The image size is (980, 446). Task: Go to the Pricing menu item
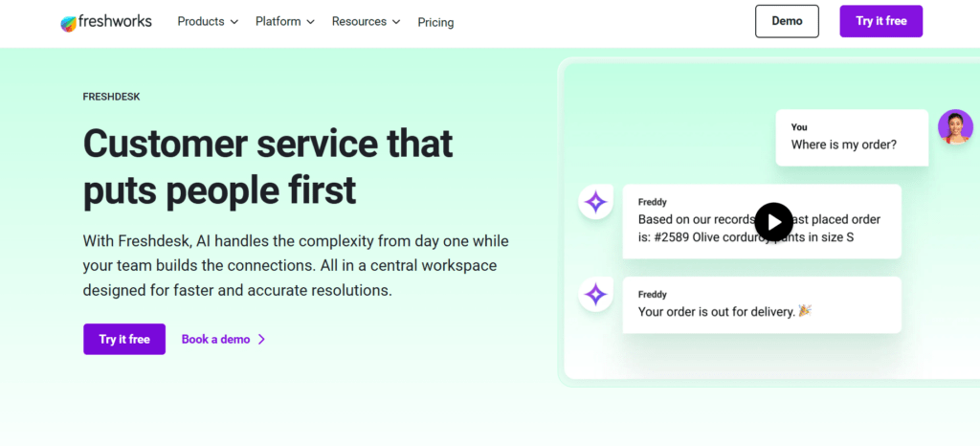435,22
